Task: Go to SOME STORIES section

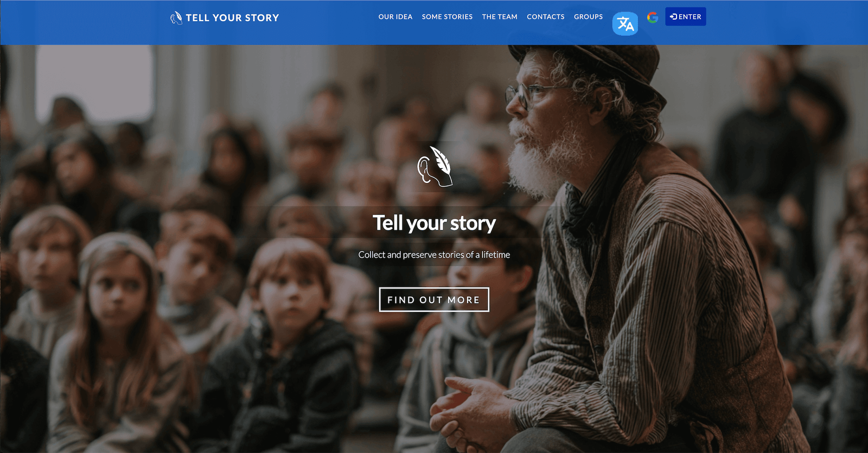Action: point(447,17)
